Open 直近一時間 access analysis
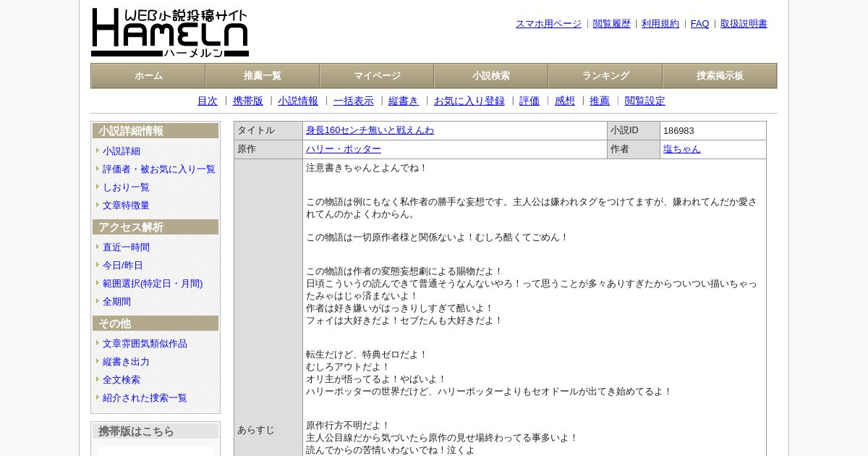Screen dimensions: 868x456 click(x=126, y=248)
